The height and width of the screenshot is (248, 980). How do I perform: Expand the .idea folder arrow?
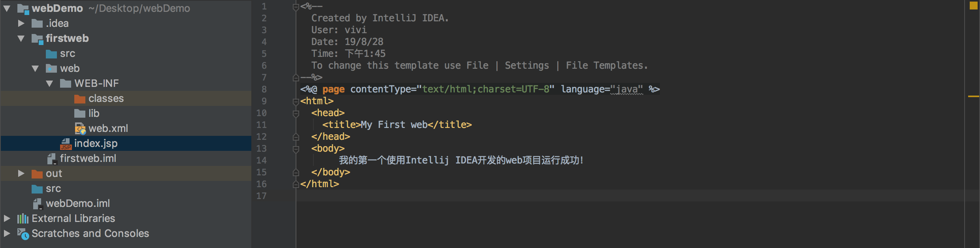click(x=21, y=23)
